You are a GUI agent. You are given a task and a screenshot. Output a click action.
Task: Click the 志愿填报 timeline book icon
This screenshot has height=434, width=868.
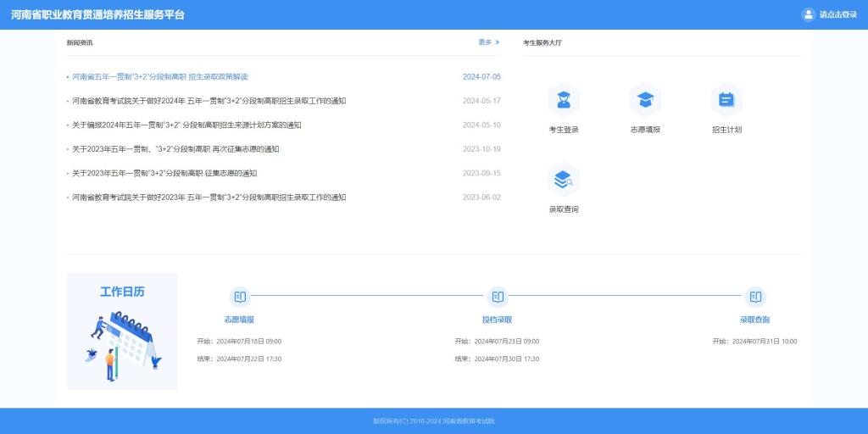tap(240, 297)
